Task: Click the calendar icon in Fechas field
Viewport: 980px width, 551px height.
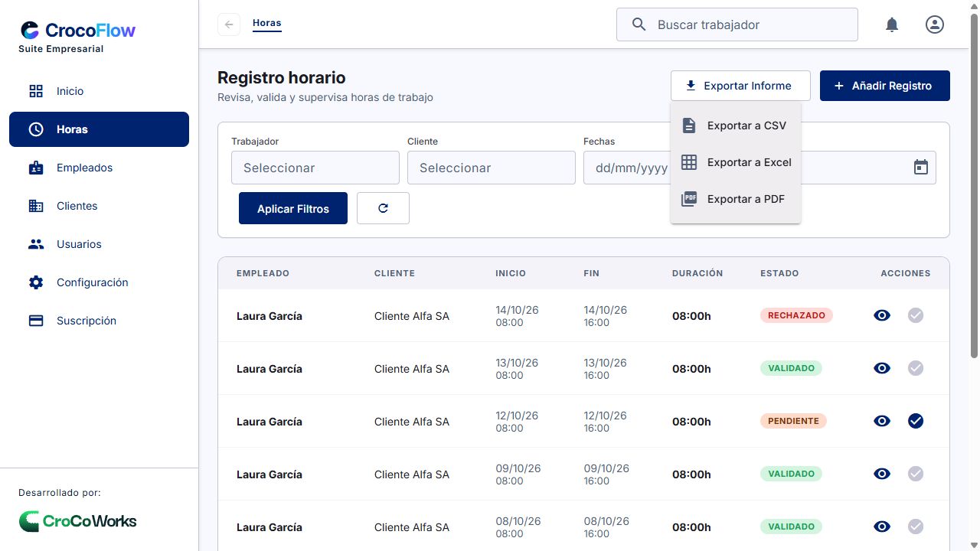Action: [x=921, y=167]
